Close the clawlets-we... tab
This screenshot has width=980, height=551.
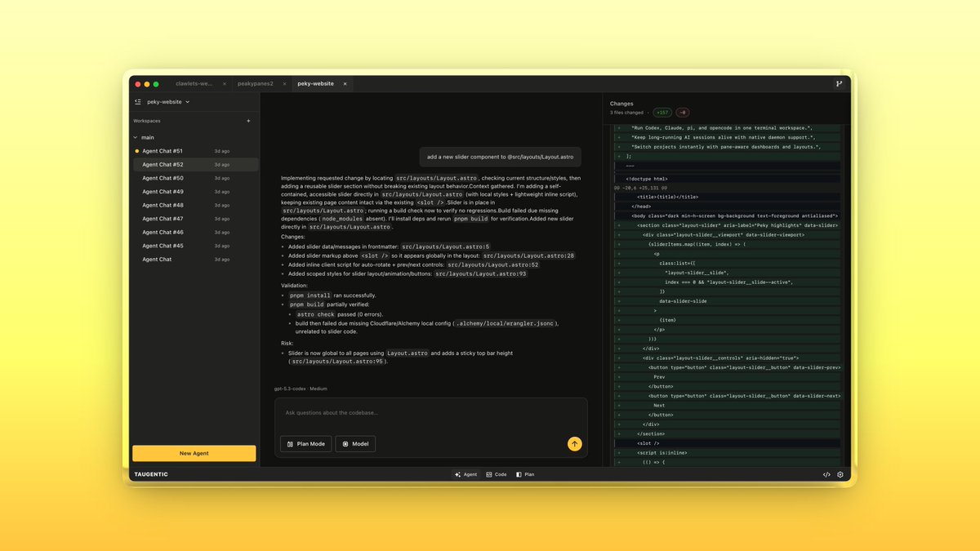click(224, 83)
